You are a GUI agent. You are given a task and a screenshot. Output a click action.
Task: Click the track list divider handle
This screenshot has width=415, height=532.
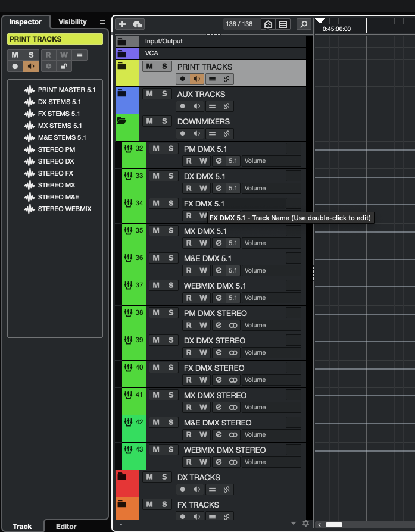coord(313,273)
